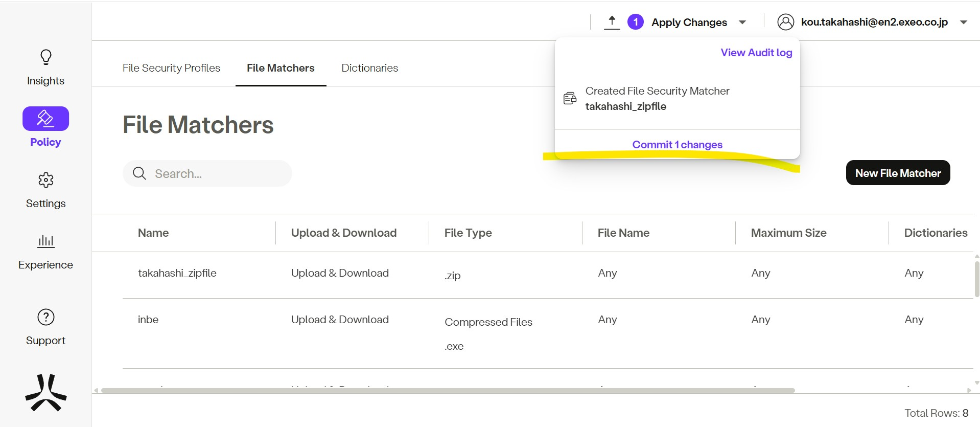Click the user account avatar icon

click(x=785, y=22)
